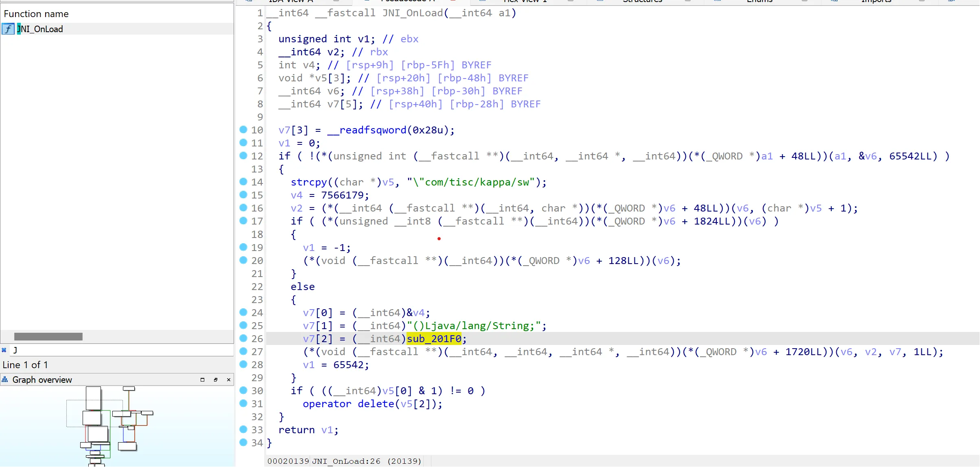Click status bar address 00020139
This screenshot has height=467, width=980.
(288, 461)
